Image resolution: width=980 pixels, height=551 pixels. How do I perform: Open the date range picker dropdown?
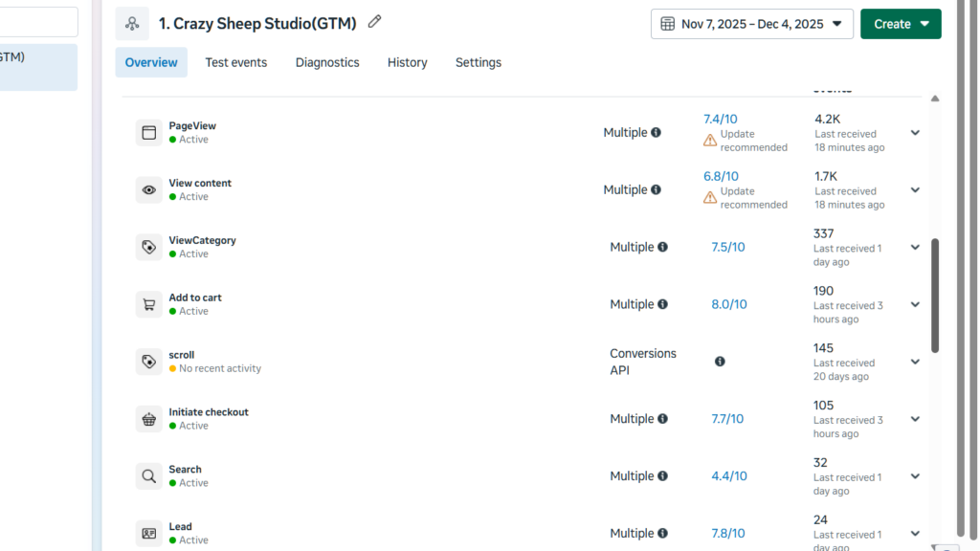[x=751, y=24]
